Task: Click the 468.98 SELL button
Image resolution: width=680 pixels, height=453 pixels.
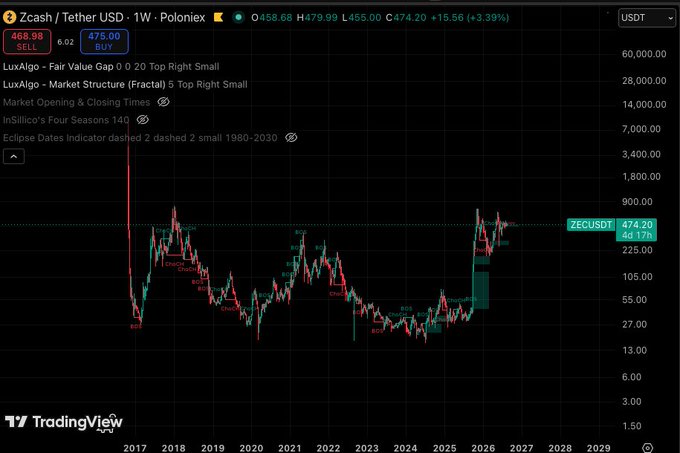Action: click(27, 42)
